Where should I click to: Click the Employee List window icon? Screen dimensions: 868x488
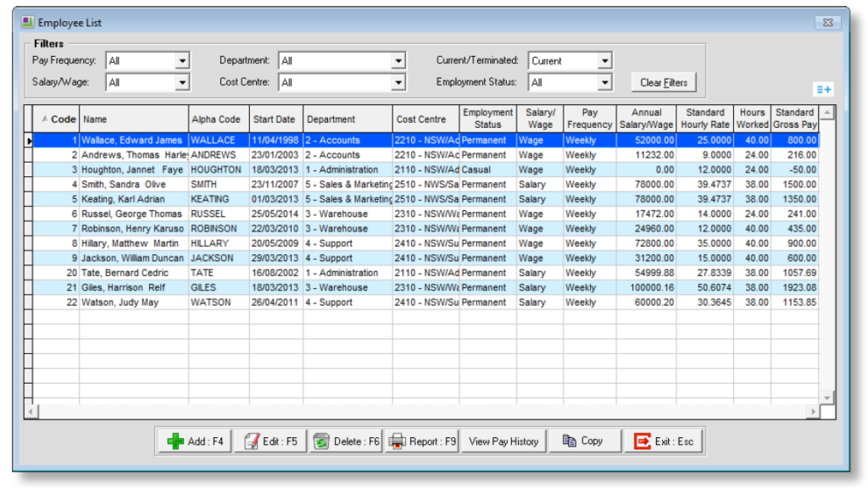point(29,22)
